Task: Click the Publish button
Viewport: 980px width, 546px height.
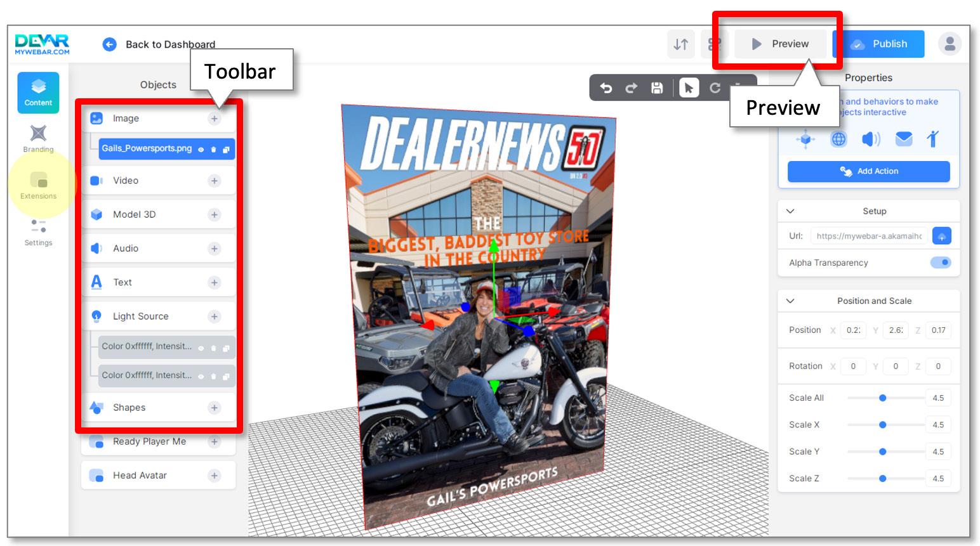Action: (x=878, y=44)
